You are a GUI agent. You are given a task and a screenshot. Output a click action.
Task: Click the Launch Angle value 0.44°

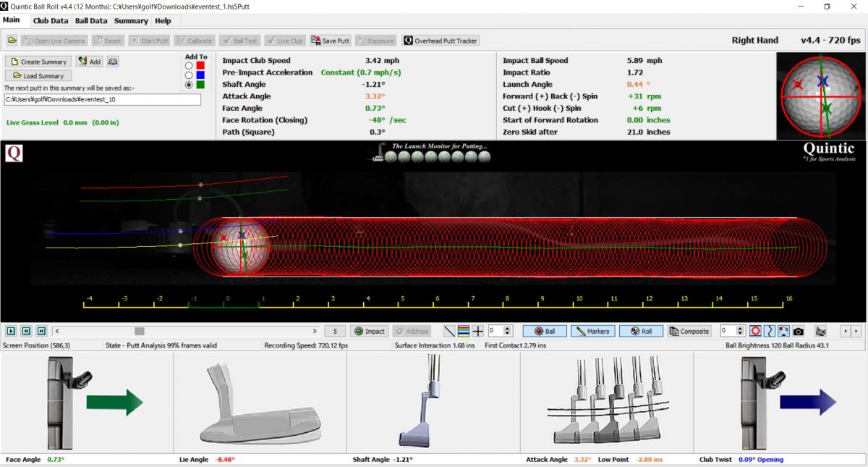click(639, 85)
